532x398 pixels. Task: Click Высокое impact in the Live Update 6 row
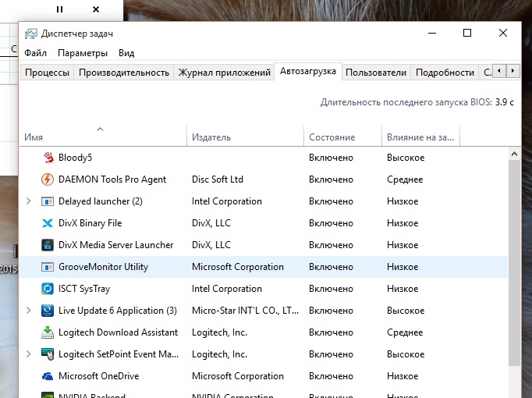pos(406,311)
